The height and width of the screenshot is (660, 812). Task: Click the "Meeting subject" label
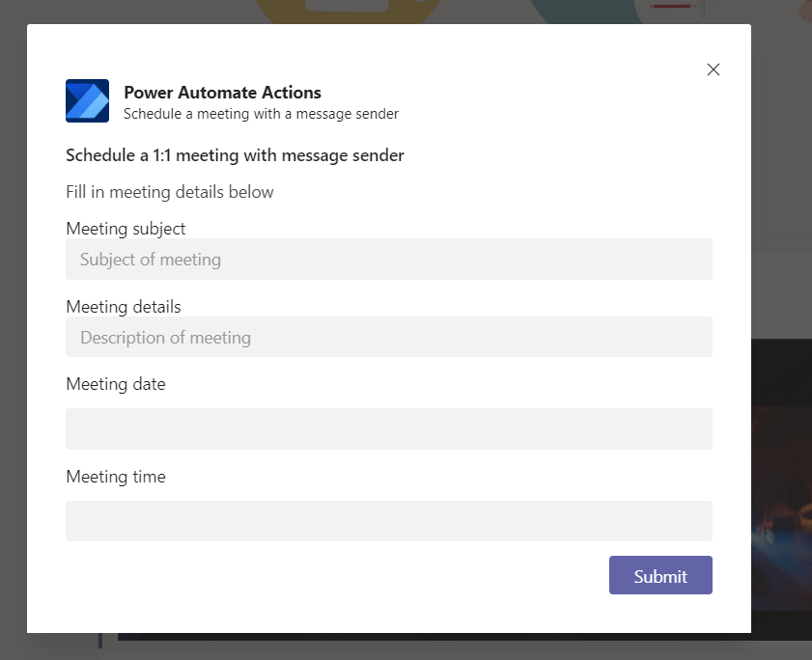tap(126, 229)
